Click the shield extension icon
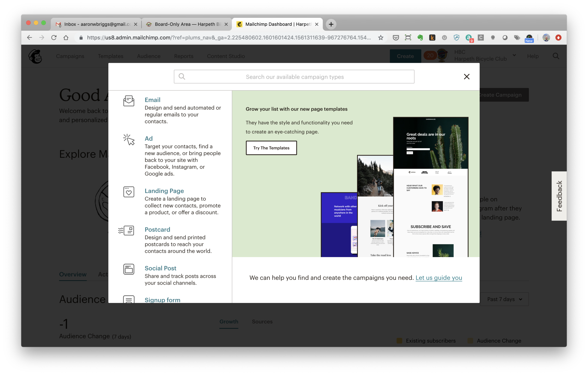588x375 pixels. (456, 38)
